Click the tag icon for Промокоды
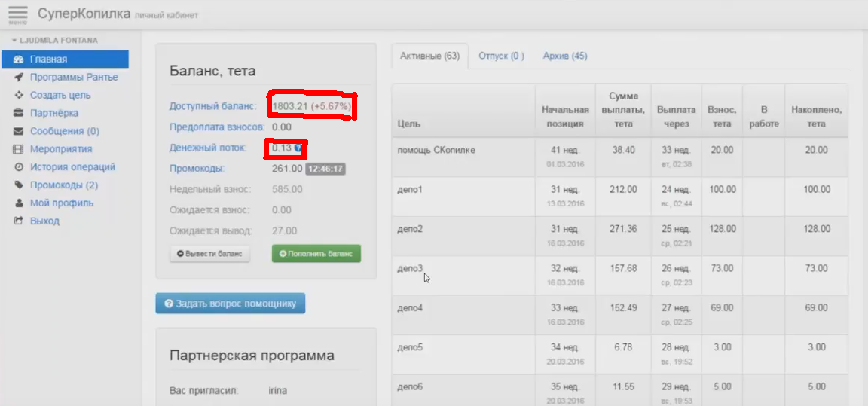868x406 pixels. pos(19,185)
